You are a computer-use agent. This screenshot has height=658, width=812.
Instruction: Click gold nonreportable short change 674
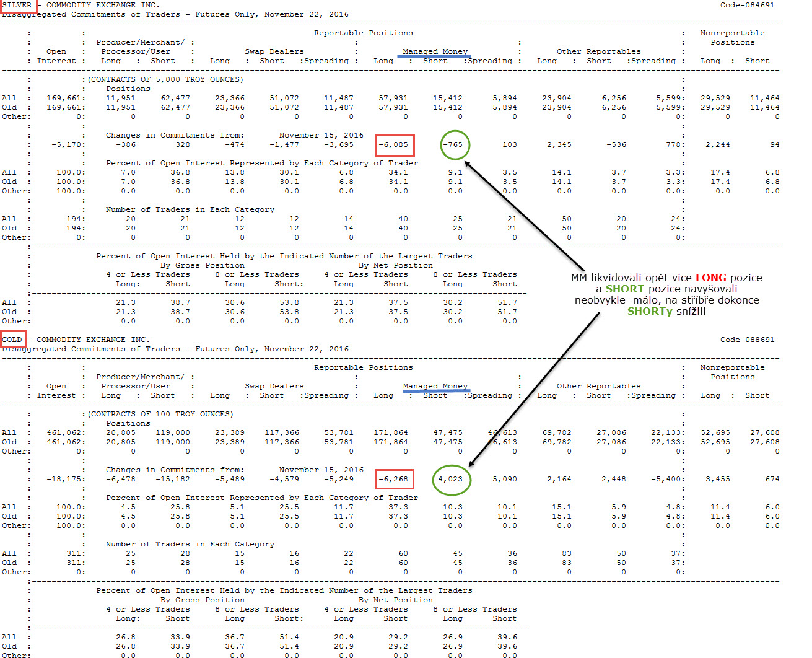pyautogui.click(x=772, y=479)
